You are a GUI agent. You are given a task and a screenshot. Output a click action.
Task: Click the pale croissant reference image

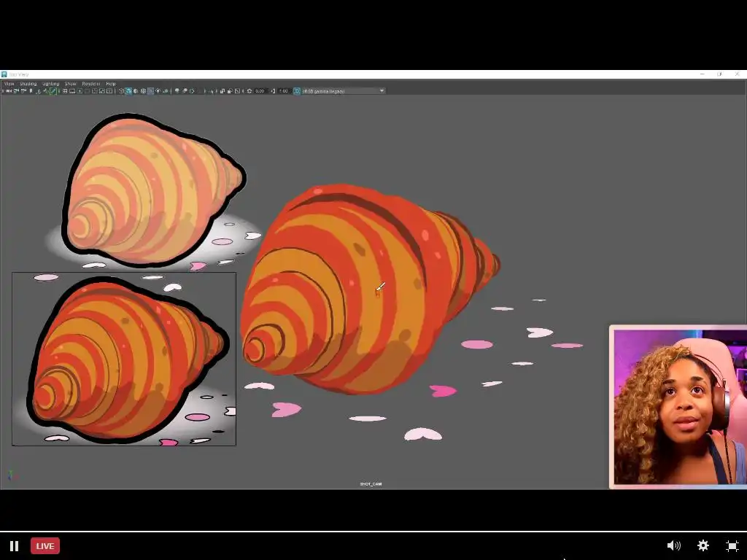[153, 190]
